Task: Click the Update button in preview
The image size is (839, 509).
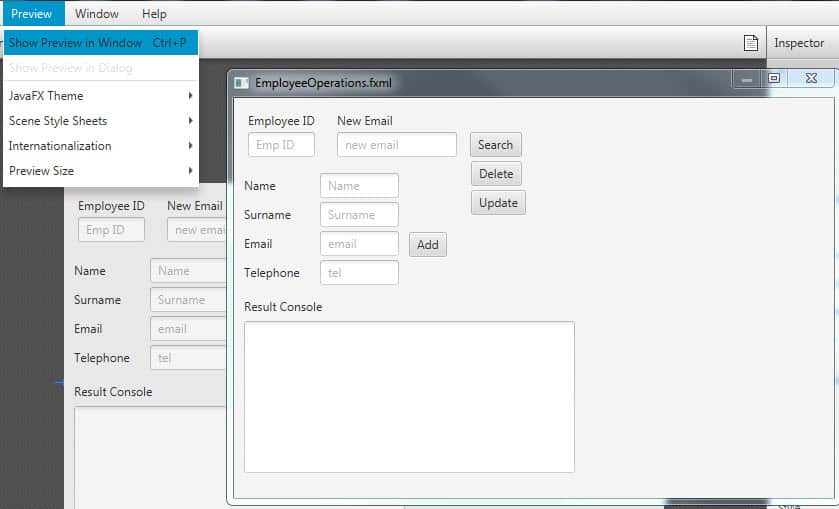Action: click(x=498, y=202)
